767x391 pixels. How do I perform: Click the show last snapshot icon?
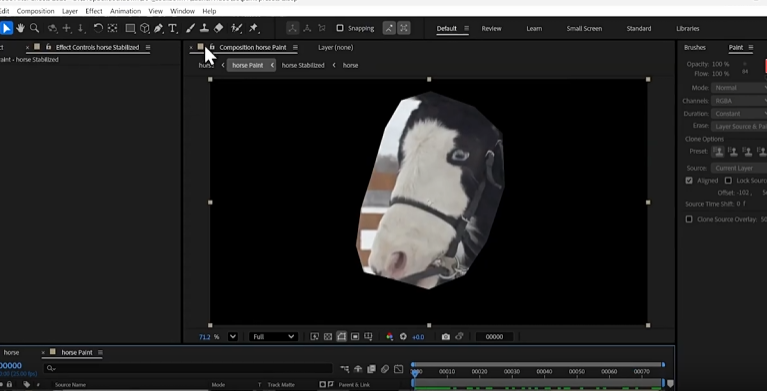point(459,337)
